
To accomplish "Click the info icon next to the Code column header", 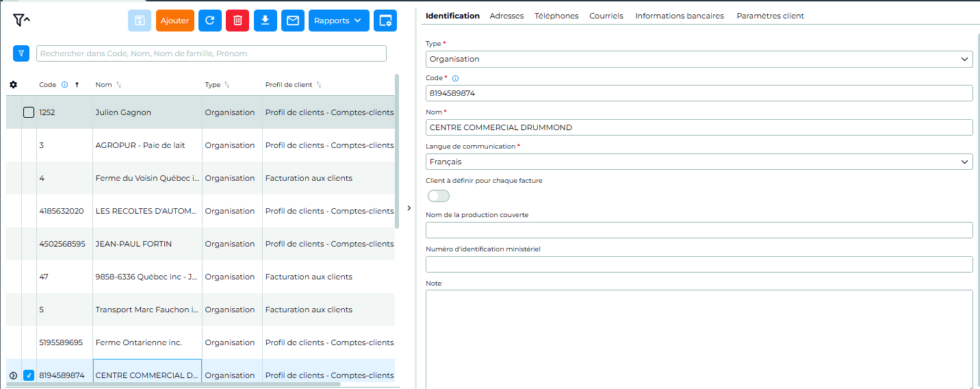I will [x=65, y=85].
